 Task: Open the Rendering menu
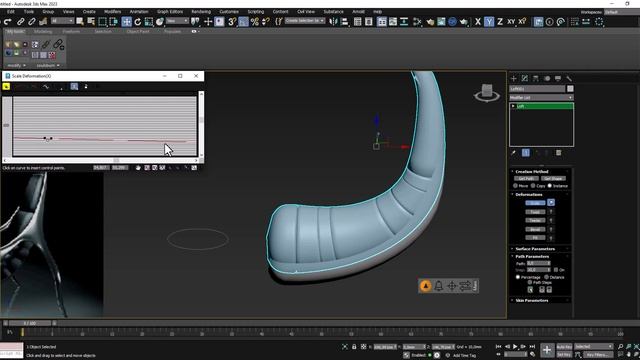tap(201, 12)
